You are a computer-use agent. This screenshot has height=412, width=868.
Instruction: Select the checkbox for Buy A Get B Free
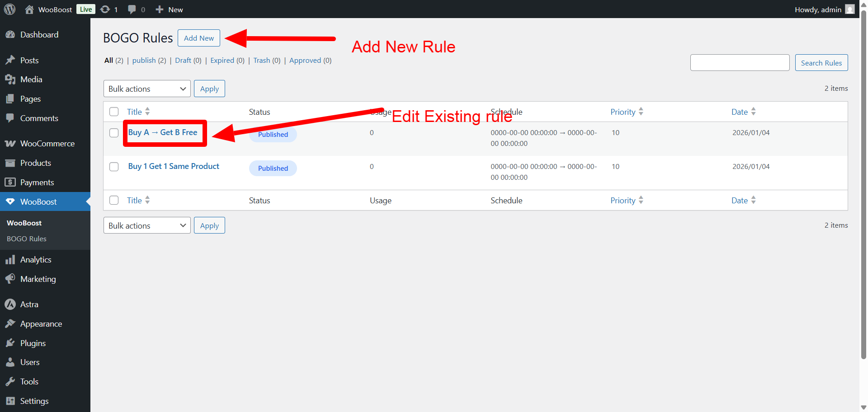click(114, 133)
